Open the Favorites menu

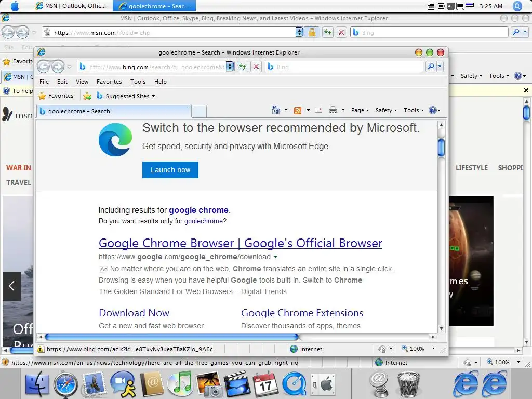109,82
